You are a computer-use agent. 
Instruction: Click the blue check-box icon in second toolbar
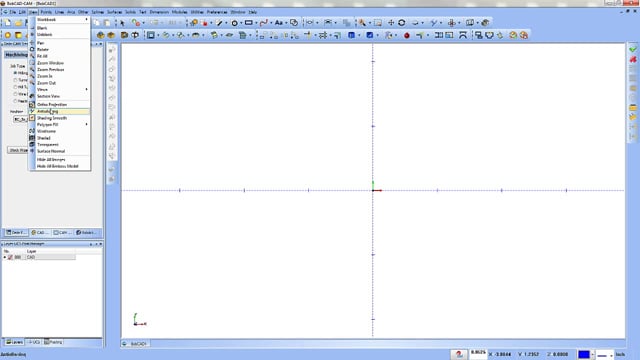pyautogui.click(x=369, y=36)
